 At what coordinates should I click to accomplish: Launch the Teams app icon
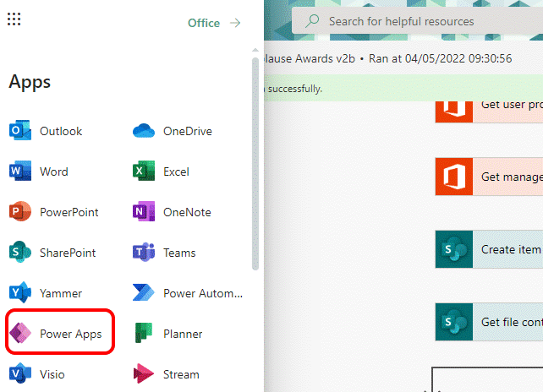click(144, 253)
